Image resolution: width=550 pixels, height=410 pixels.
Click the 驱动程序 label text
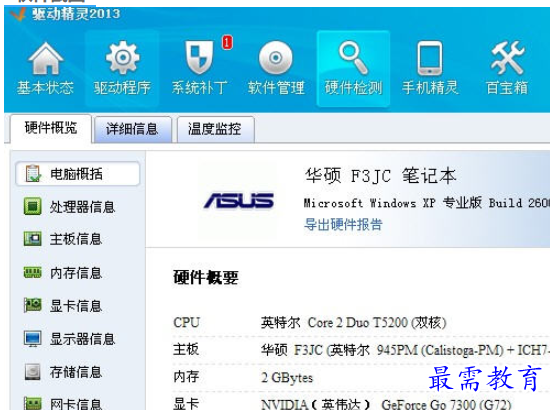(122, 87)
